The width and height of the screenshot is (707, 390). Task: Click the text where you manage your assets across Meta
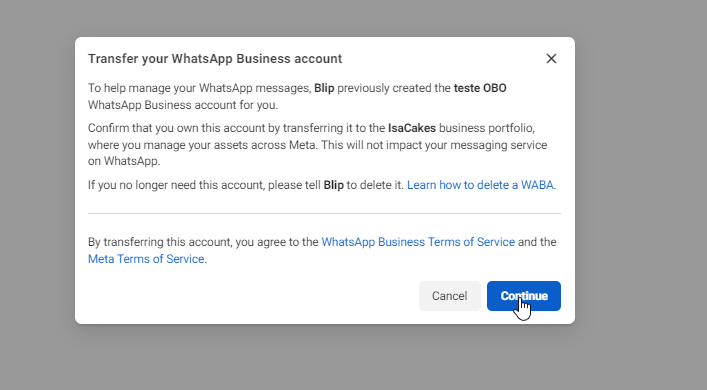203,145
